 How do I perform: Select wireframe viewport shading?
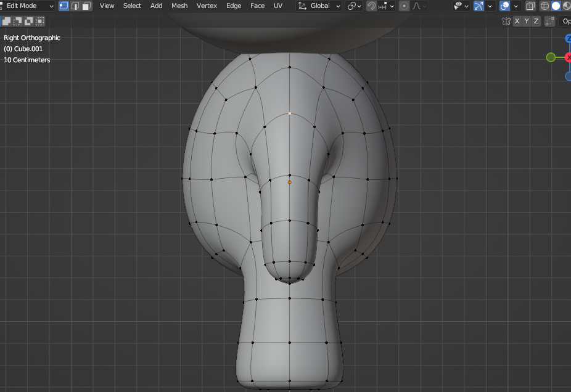pyautogui.click(x=545, y=6)
